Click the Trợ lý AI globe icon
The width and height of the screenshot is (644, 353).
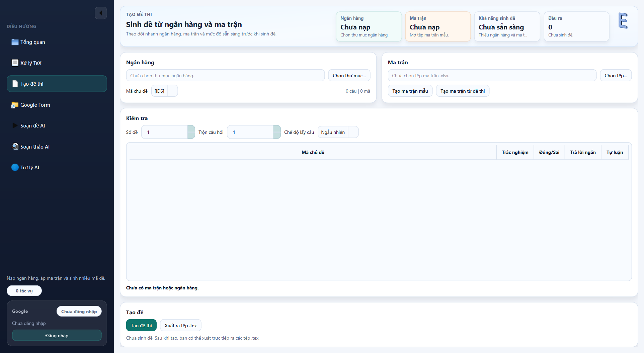(15, 168)
